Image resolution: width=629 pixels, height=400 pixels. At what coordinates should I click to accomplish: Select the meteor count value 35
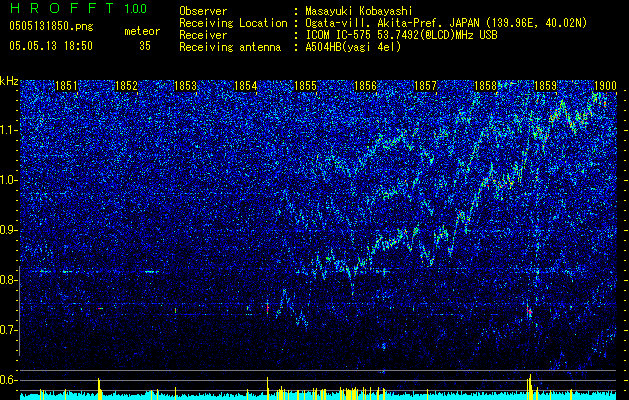(145, 46)
